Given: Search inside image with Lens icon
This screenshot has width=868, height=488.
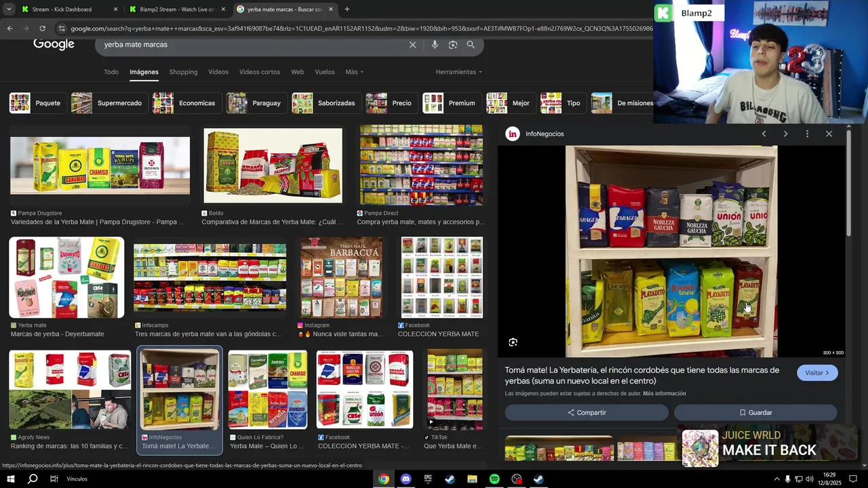Looking at the screenshot, I should pos(513,342).
